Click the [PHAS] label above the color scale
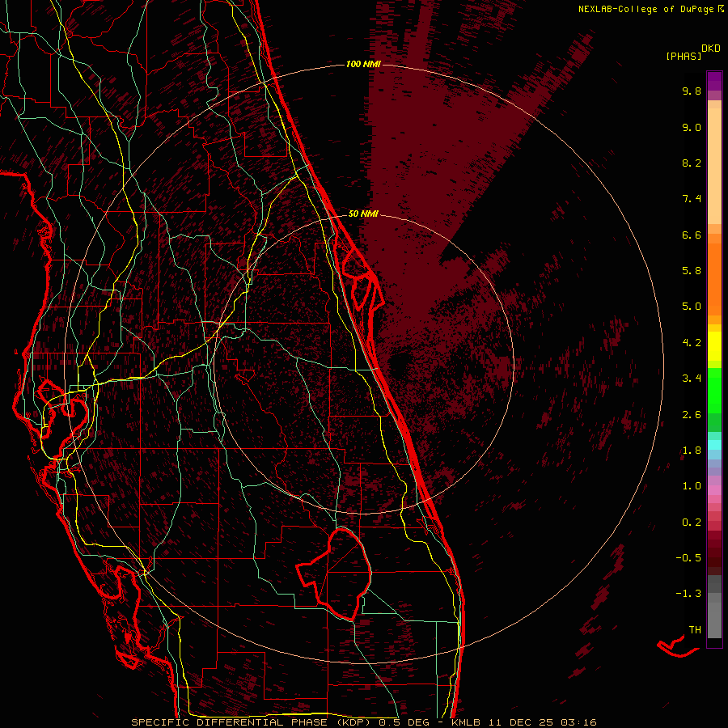The image size is (728, 728). pos(684,56)
